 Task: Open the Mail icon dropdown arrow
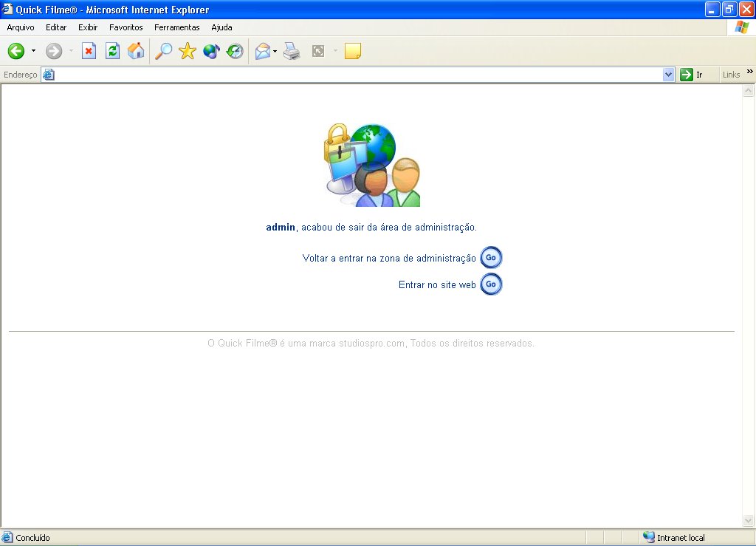click(x=275, y=51)
